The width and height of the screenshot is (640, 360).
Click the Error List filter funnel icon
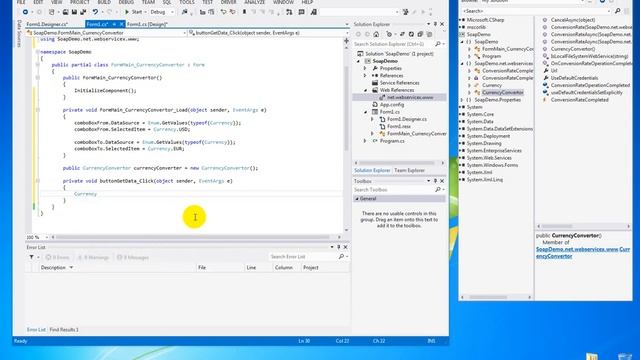click(x=31, y=257)
